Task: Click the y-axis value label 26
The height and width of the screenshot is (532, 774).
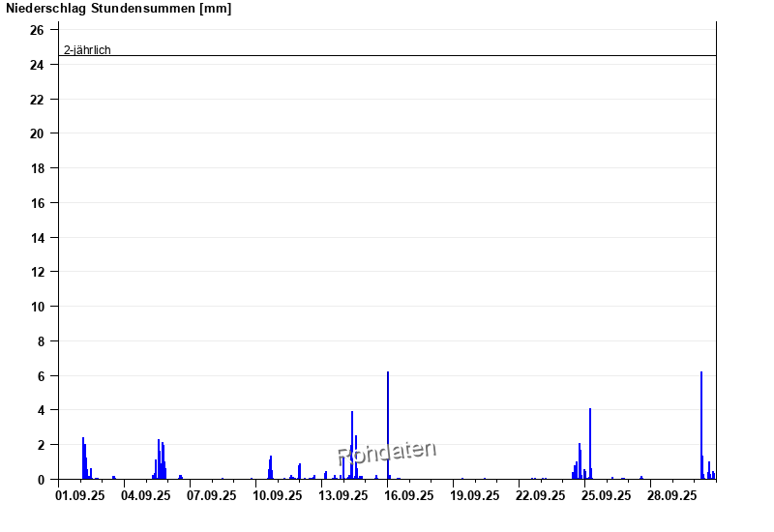Action: click(37, 30)
